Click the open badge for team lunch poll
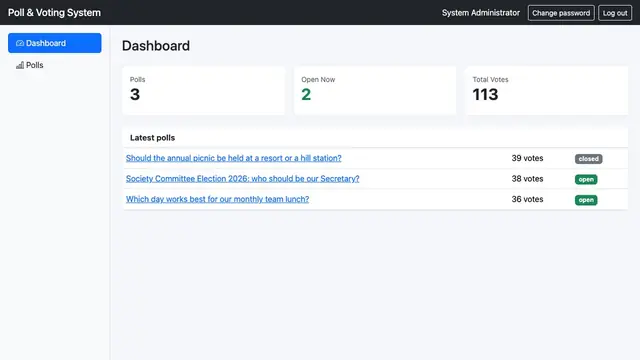Viewport: 640px width, 360px height. 586,200
